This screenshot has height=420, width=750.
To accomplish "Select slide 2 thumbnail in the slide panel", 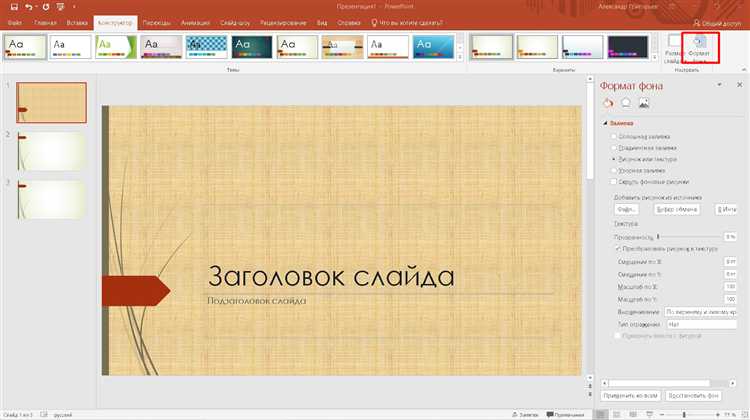I will (52, 152).
